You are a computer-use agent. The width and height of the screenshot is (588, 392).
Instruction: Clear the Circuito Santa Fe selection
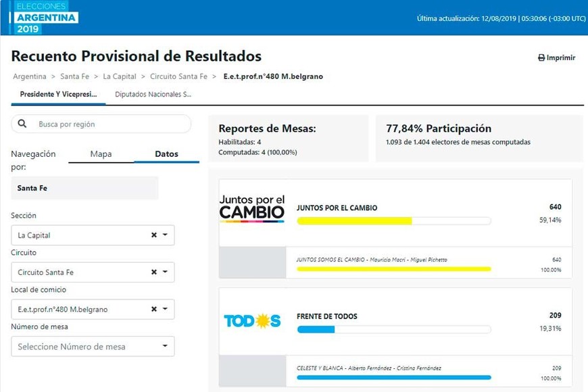pos(154,272)
